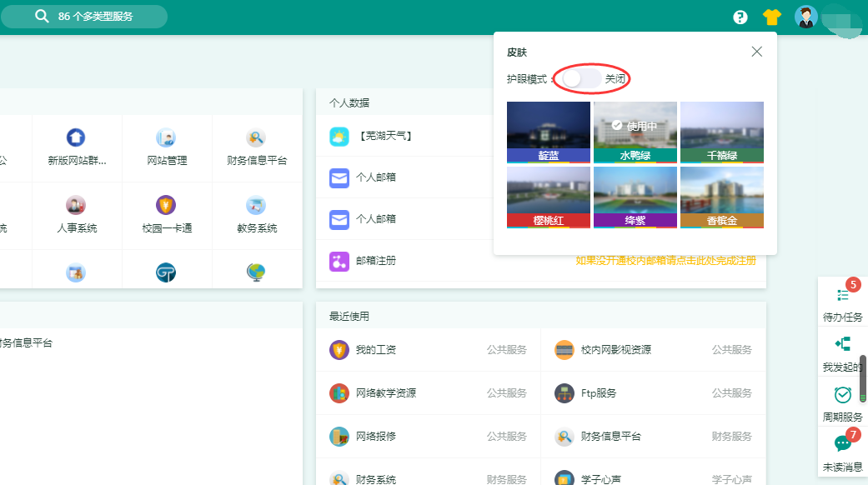Apply the 香槟金 skin theme
This screenshot has width=868, height=485.
click(721, 197)
